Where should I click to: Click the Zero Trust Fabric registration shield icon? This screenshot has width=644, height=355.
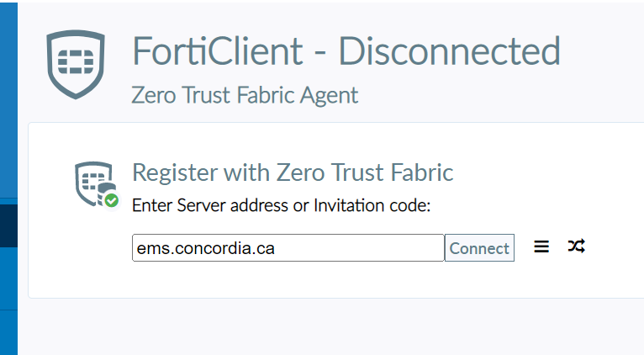(93, 183)
